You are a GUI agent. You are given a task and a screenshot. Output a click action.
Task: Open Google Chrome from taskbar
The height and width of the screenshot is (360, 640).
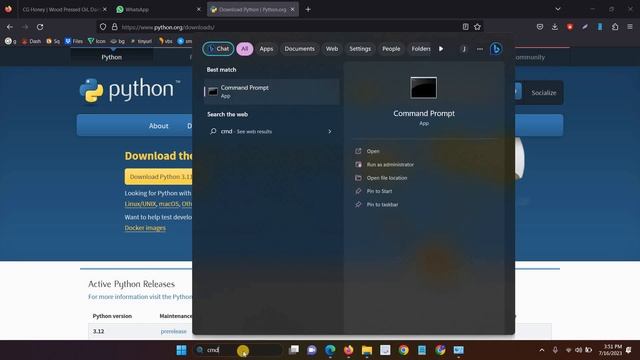pyautogui.click(x=404, y=350)
